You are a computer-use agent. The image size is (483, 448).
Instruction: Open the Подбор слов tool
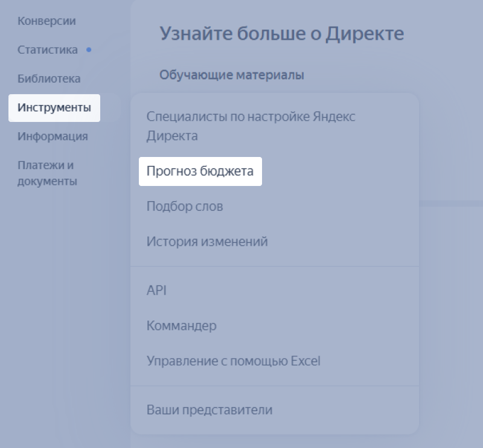[185, 206]
